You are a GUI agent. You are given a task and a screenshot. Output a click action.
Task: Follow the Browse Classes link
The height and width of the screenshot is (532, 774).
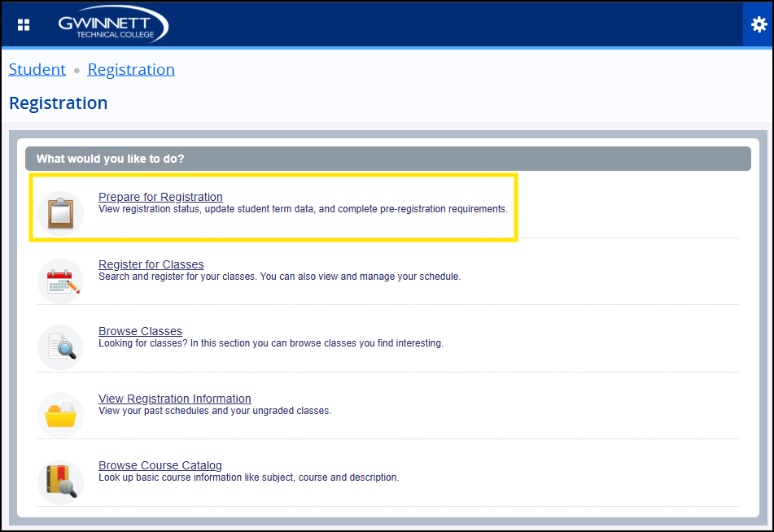140,331
